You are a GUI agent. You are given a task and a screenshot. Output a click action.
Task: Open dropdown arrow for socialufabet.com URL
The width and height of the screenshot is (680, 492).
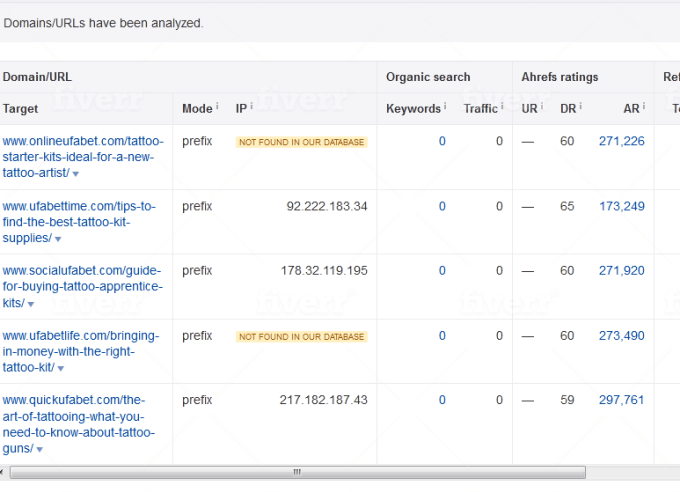tap(31, 304)
